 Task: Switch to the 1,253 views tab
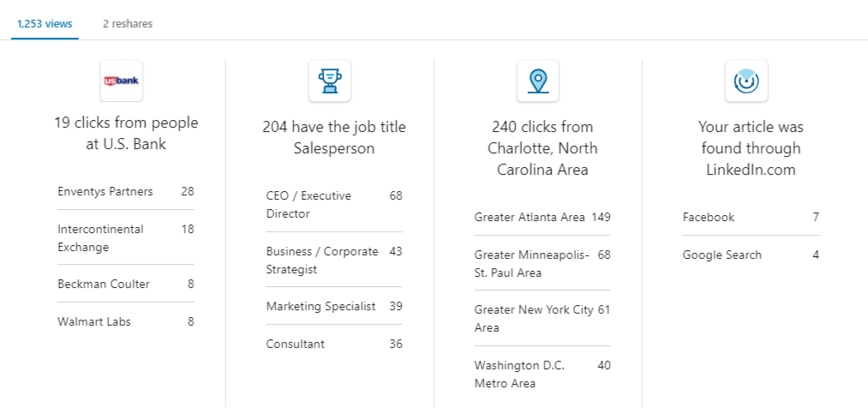45,24
